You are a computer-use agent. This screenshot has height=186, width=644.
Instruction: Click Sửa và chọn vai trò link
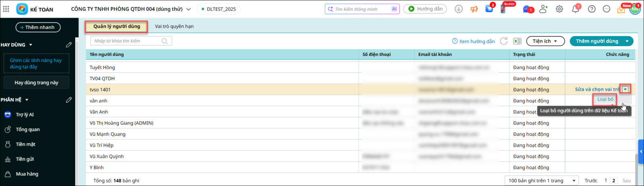pos(597,90)
